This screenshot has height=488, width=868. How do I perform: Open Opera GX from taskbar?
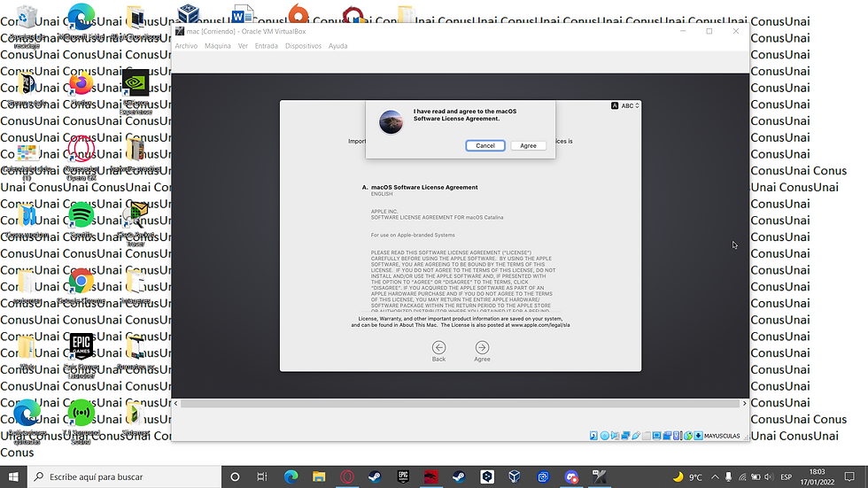347,476
